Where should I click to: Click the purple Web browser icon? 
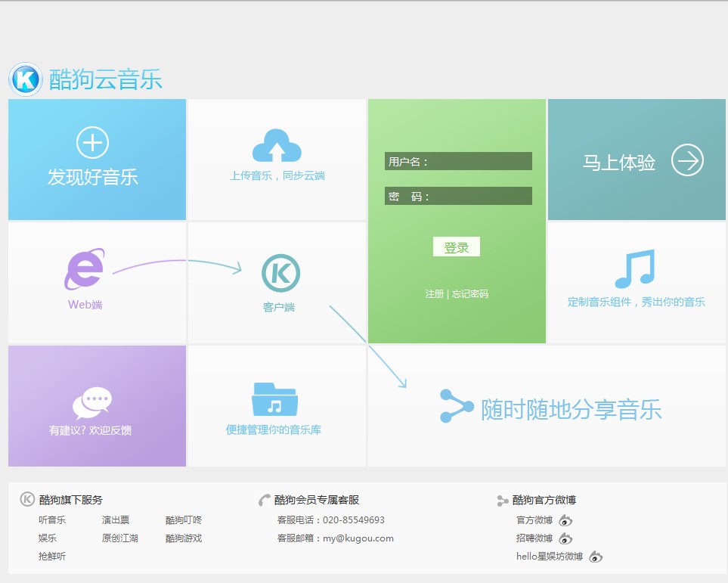click(x=85, y=269)
